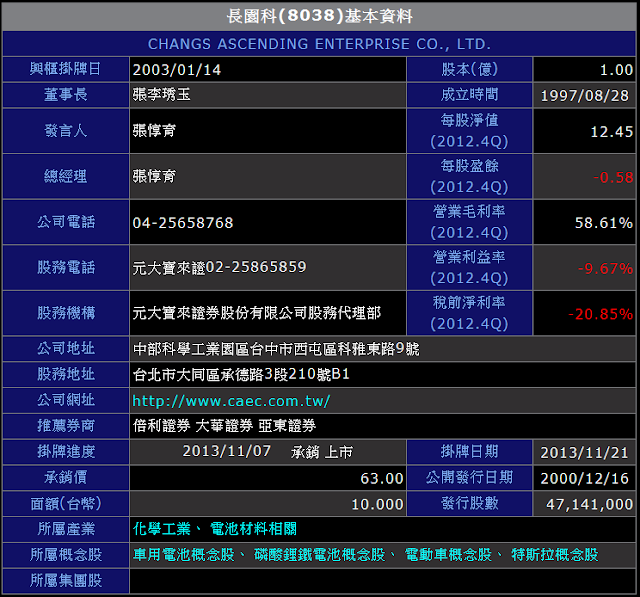Click the 發言人 value 張惇育
This screenshot has height=597, width=640.
pos(154,131)
